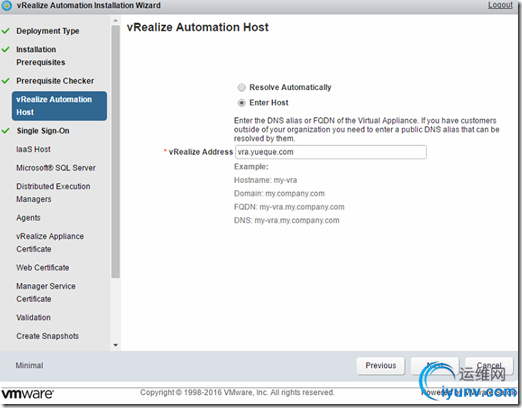Viewport: 522px width, 408px height.
Task: Click the sidebar scroll up arrow
Action: coord(116,21)
